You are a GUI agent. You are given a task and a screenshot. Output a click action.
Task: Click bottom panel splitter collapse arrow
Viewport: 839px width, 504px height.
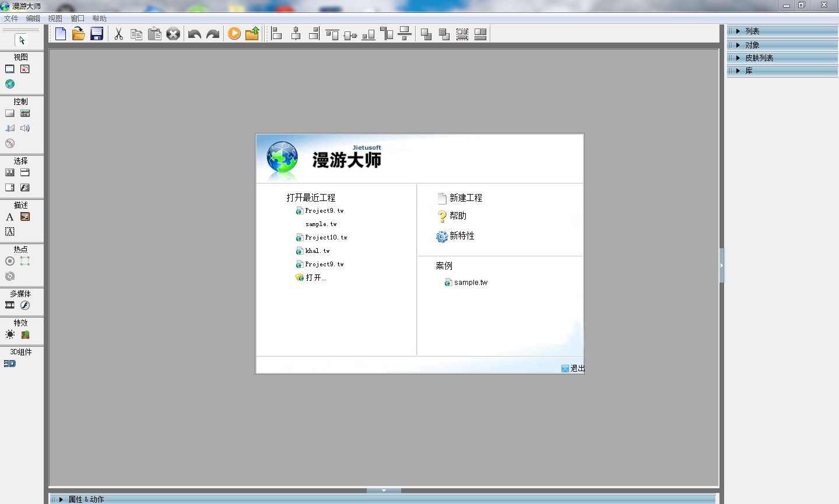point(384,491)
